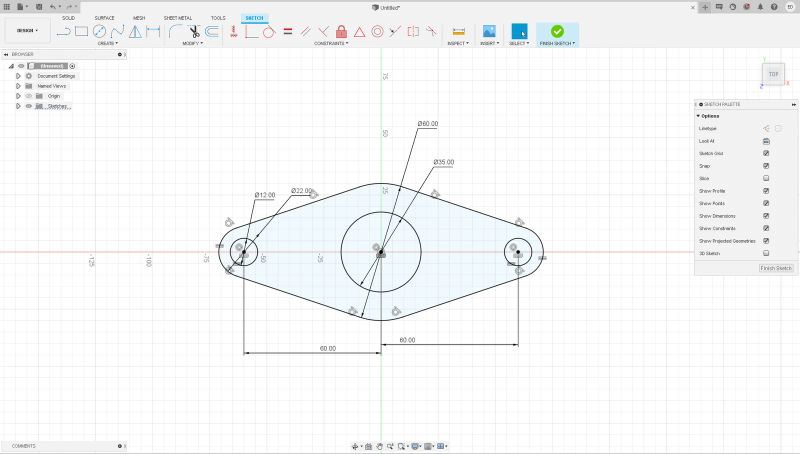Pick the Offset curve tool
Screen dimensions: 800x454
pos(211,32)
